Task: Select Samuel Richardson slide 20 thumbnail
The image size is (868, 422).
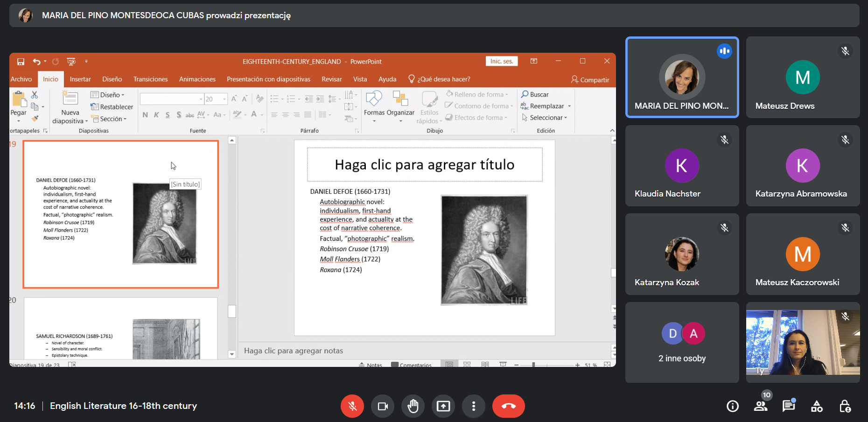Action: [120, 328]
